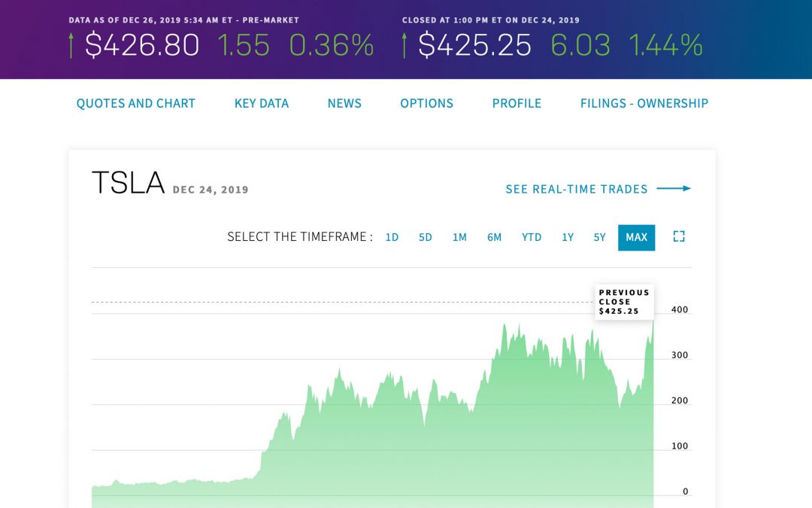Go to the News tab

pos(344,104)
